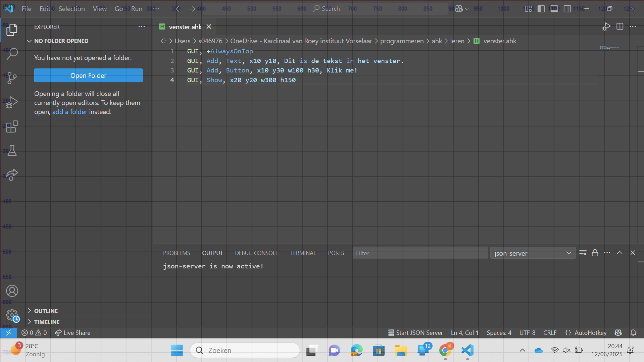The image size is (644, 362).
Task: Click the output Filter input field
Action: click(x=420, y=253)
